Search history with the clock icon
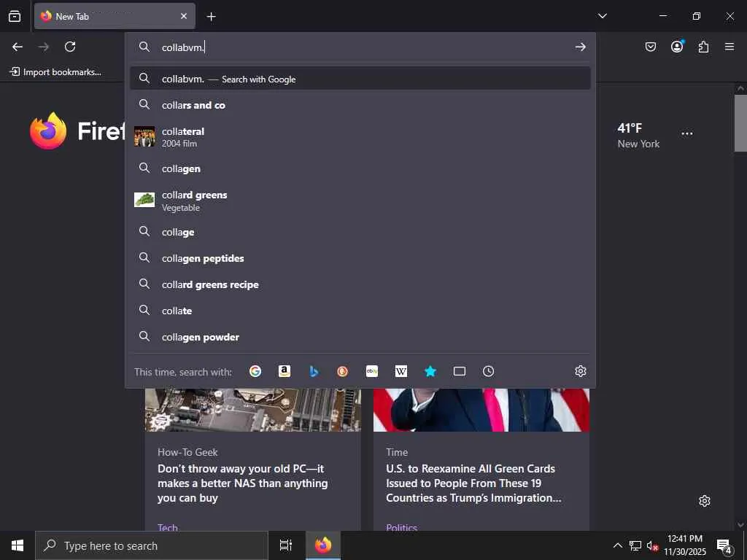 488,371
